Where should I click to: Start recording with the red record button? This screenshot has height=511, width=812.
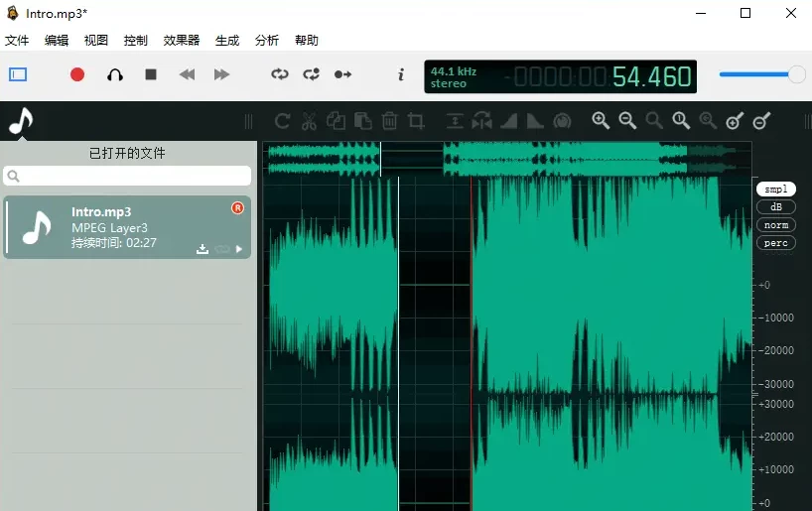pyautogui.click(x=77, y=74)
